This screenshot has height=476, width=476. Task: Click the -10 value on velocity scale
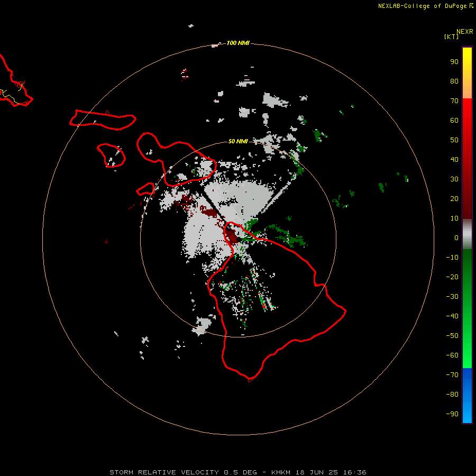452,258
